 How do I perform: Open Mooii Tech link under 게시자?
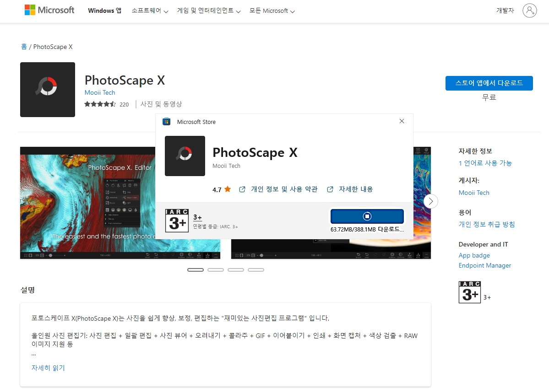click(x=474, y=193)
